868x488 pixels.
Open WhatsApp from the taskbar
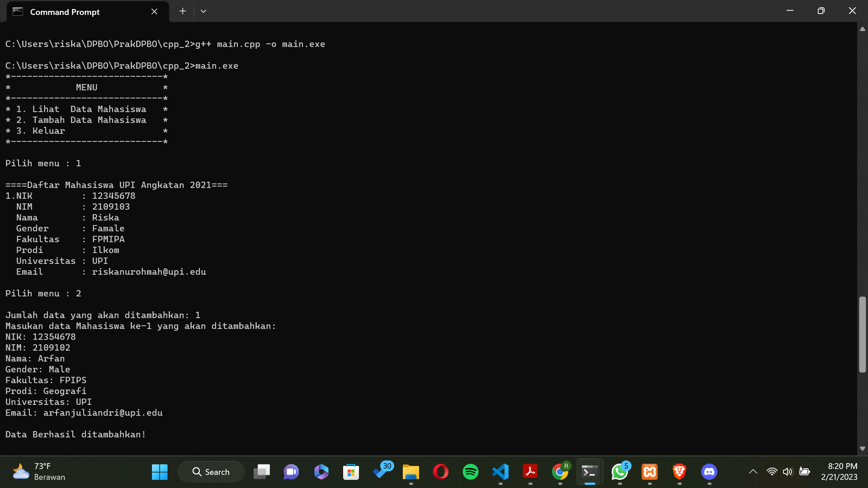point(620,472)
